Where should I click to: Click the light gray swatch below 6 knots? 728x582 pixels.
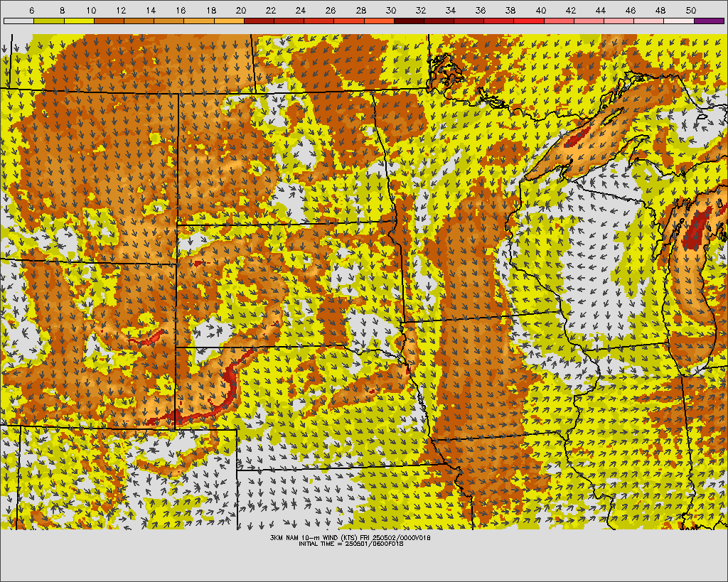click(18, 21)
